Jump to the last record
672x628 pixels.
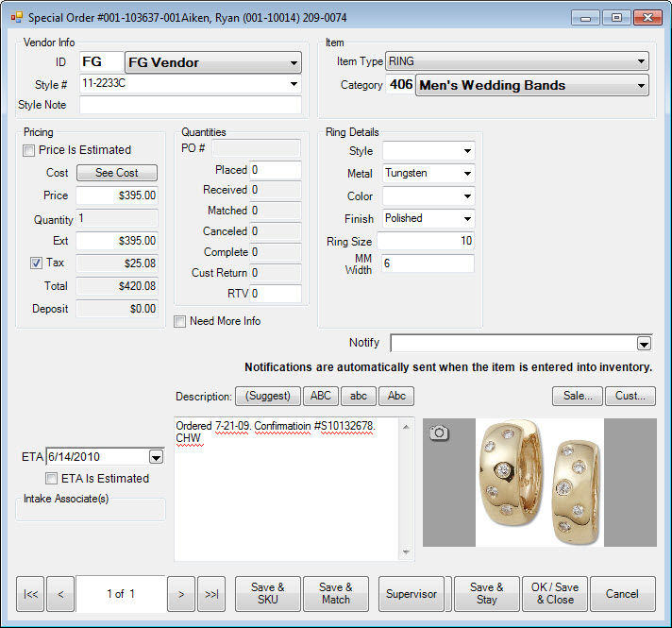pos(211,594)
